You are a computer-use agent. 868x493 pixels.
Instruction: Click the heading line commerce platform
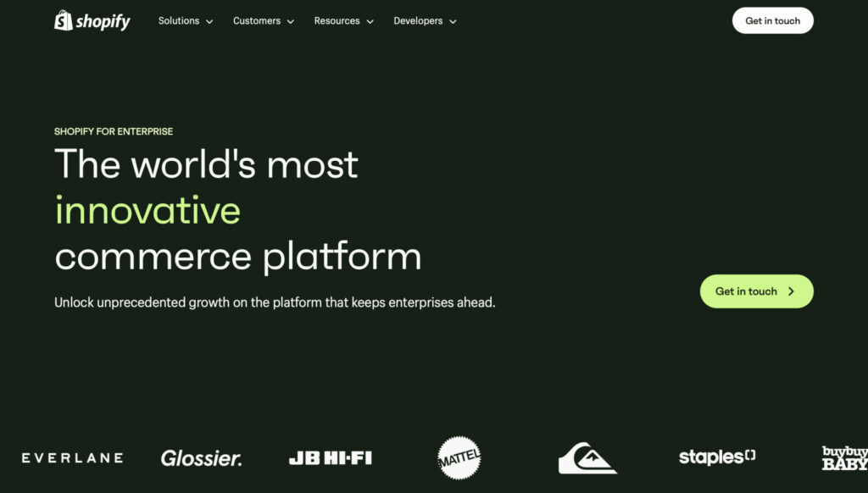(x=238, y=256)
